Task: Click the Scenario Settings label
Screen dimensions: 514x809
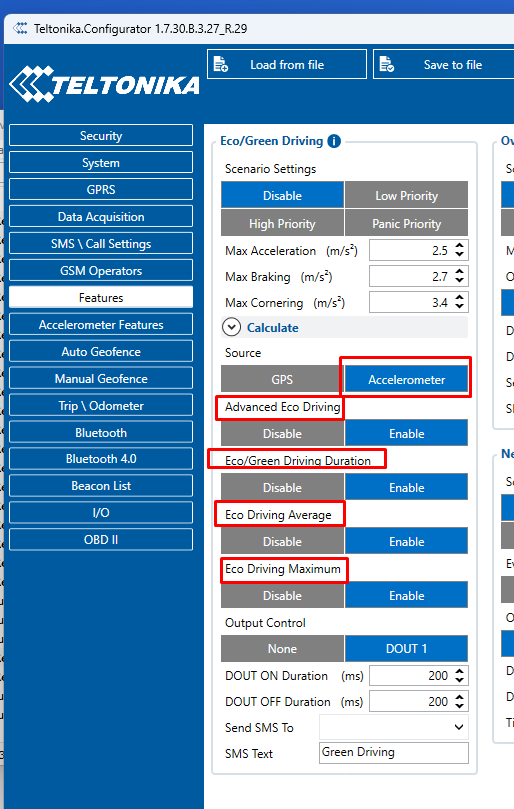Action: pos(270,169)
